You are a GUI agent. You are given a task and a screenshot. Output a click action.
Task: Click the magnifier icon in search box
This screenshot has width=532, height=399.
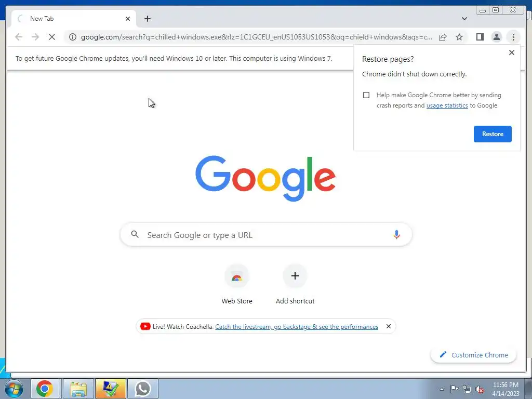(x=135, y=234)
